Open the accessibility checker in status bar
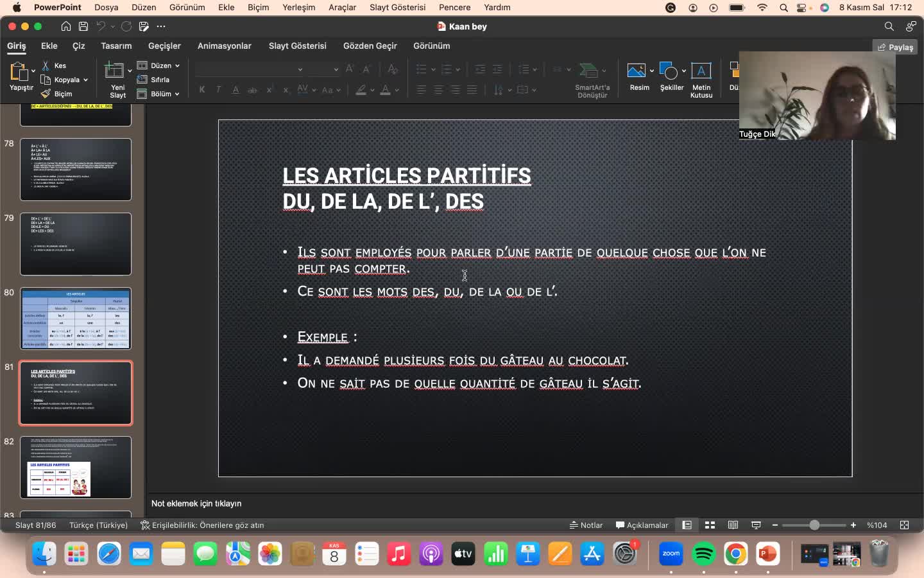This screenshot has height=578, width=924. pos(203,525)
